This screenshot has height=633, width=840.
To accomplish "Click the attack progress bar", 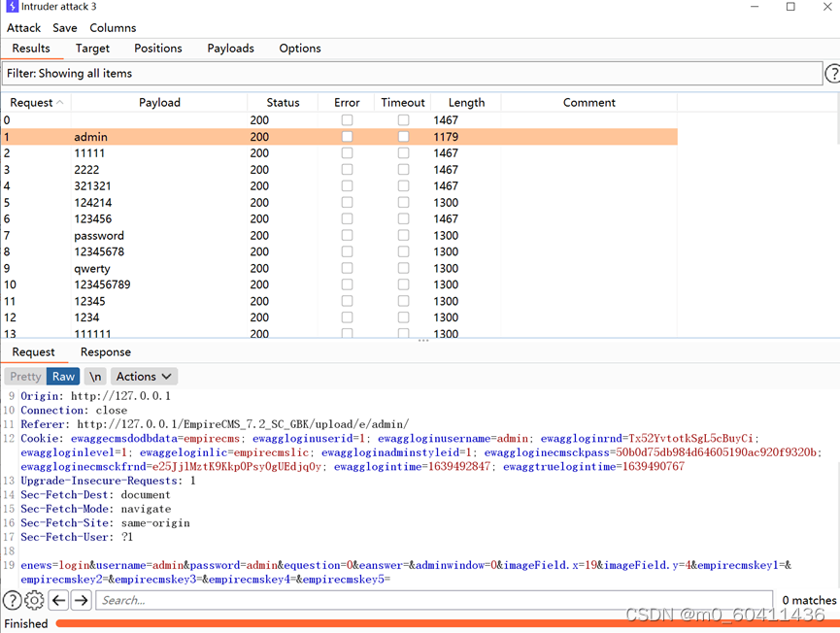I will point(448,623).
